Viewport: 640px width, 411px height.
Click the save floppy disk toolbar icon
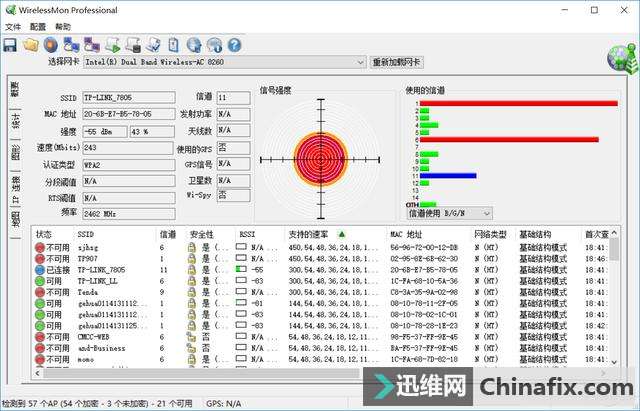click(10, 45)
